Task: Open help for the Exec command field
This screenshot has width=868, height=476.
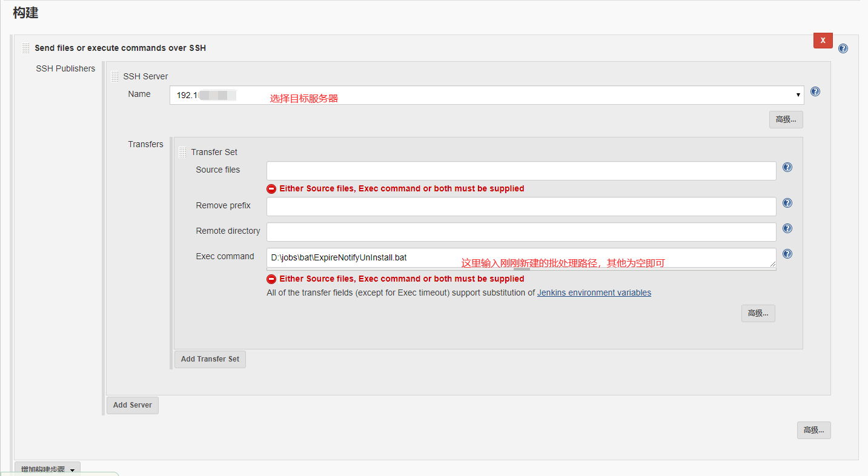Action: pyautogui.click(x=787, y=254)
